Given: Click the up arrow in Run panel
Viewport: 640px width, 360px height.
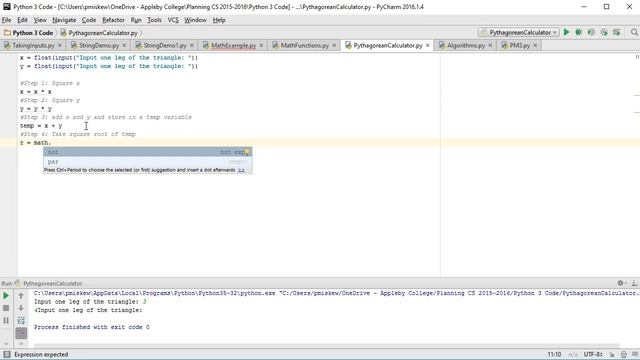Looking at the screenshot, I should click(21, 296).
